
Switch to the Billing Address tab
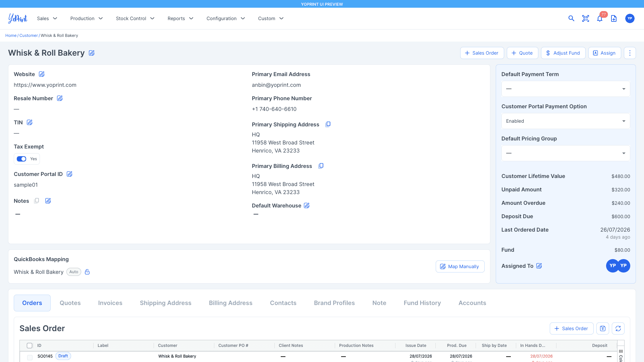(230, 303)
